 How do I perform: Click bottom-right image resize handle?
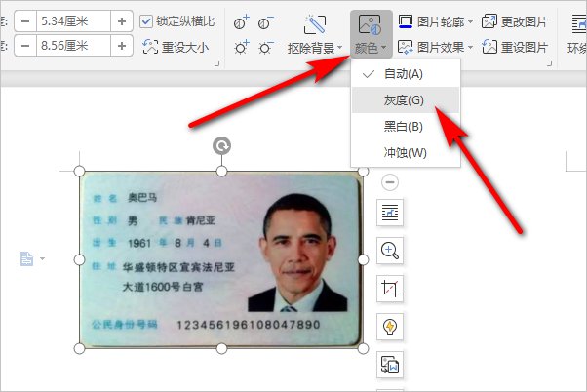363,348
